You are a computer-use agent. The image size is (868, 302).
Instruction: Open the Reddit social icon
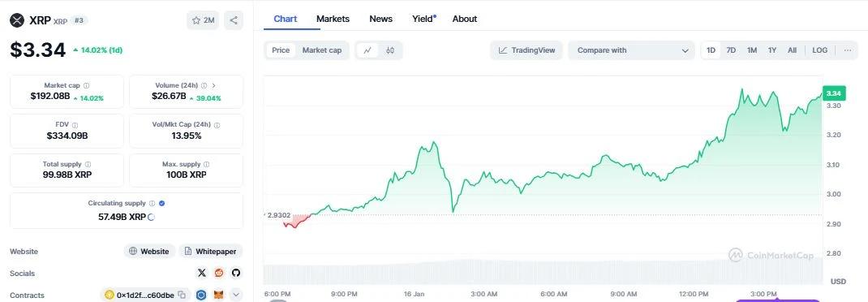click(219, 273)
